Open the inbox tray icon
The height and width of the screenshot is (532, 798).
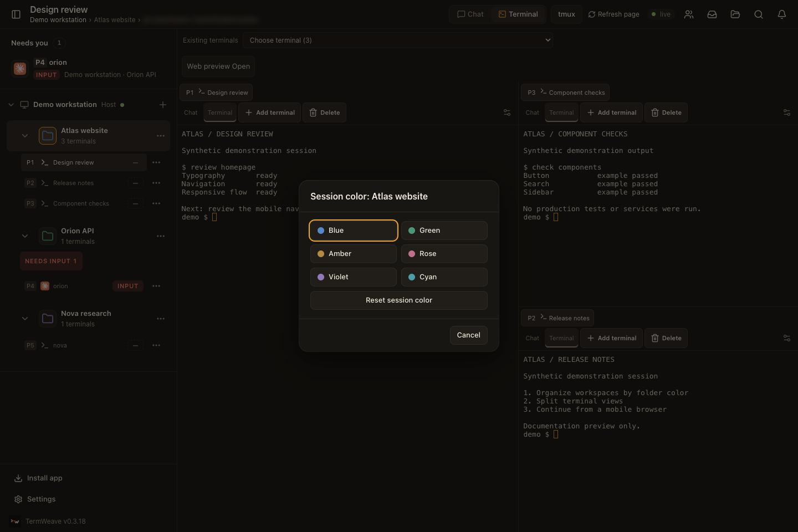[x=712, y=14]
